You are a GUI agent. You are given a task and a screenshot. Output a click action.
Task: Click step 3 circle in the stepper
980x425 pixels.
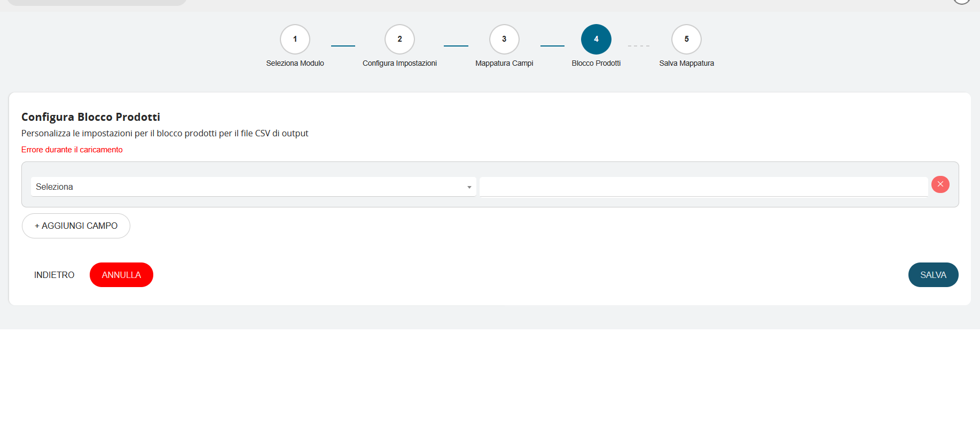point(504,39)
